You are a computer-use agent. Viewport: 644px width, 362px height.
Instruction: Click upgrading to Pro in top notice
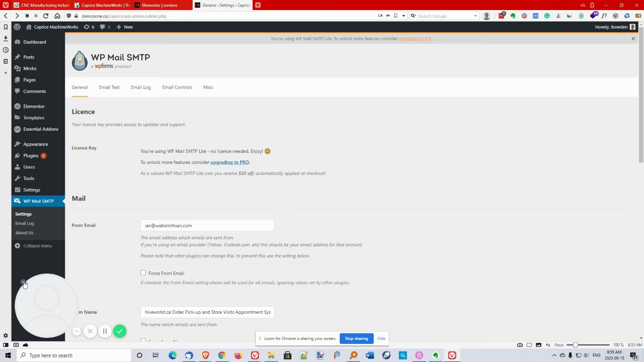pyautogui.click(x=415, y=39)
